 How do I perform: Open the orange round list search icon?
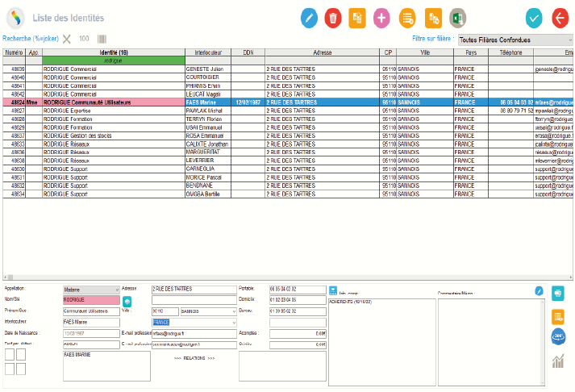[x=407, y=18]
